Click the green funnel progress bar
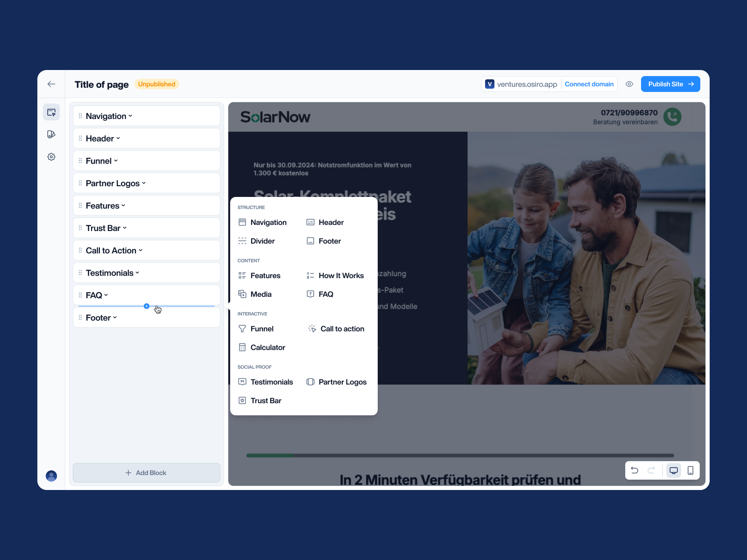Screen dimensions: 747x560 click(x=270, y=455)
